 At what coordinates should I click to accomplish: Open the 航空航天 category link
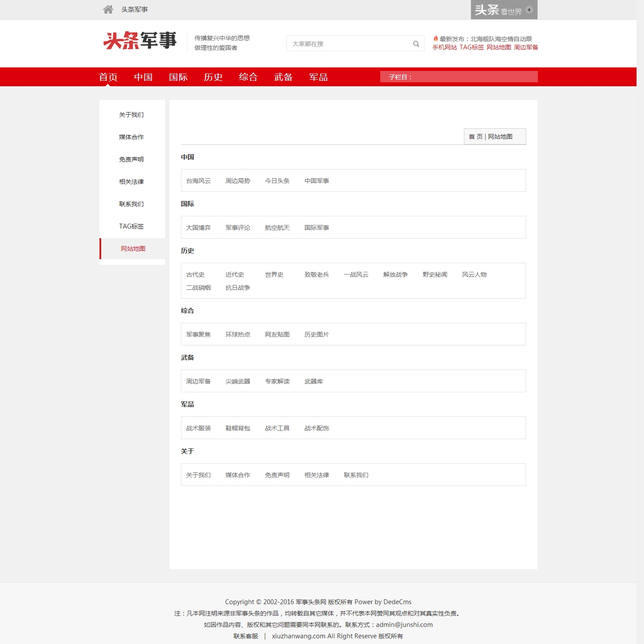pyautogui.click(x=277, y=228)
